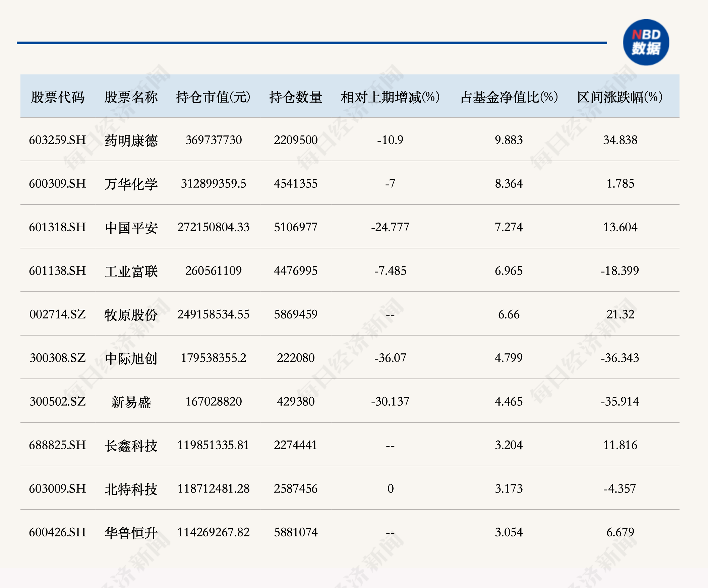Click the change value -36.07
The height and width of the screenshot is (588, 708).
click(390, 358)
